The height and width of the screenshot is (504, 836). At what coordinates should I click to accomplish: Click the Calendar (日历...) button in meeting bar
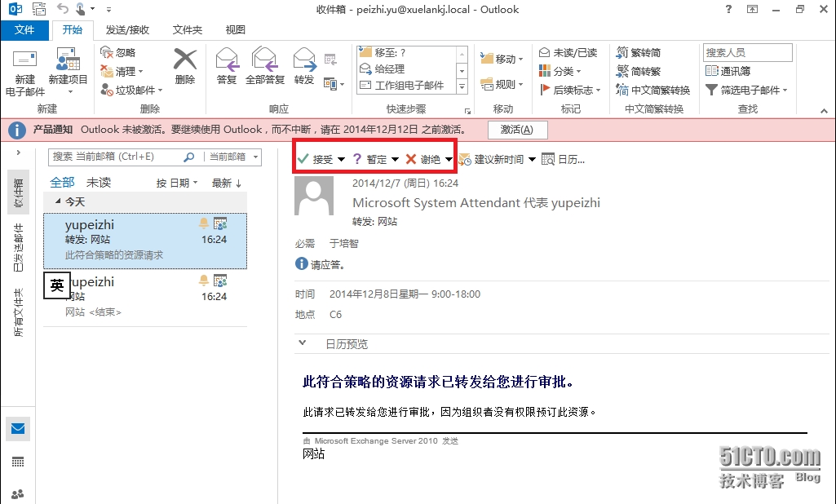coord(563,159)
